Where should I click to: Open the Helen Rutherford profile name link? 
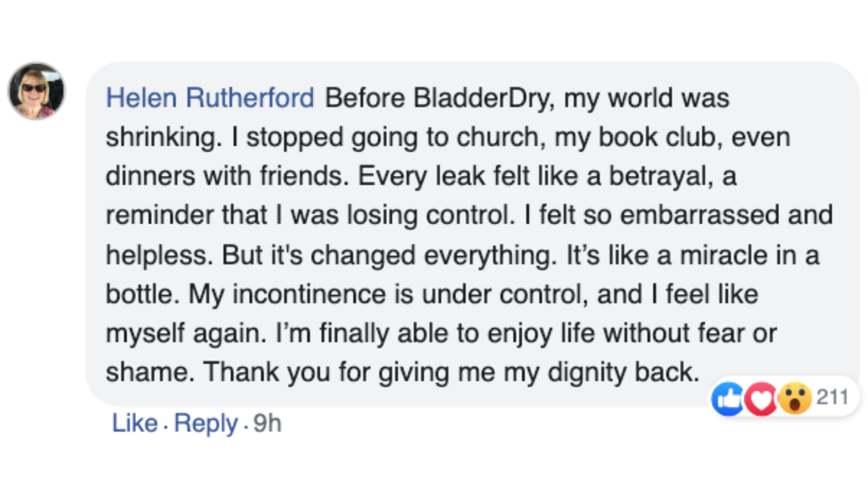tap(210, 98)
